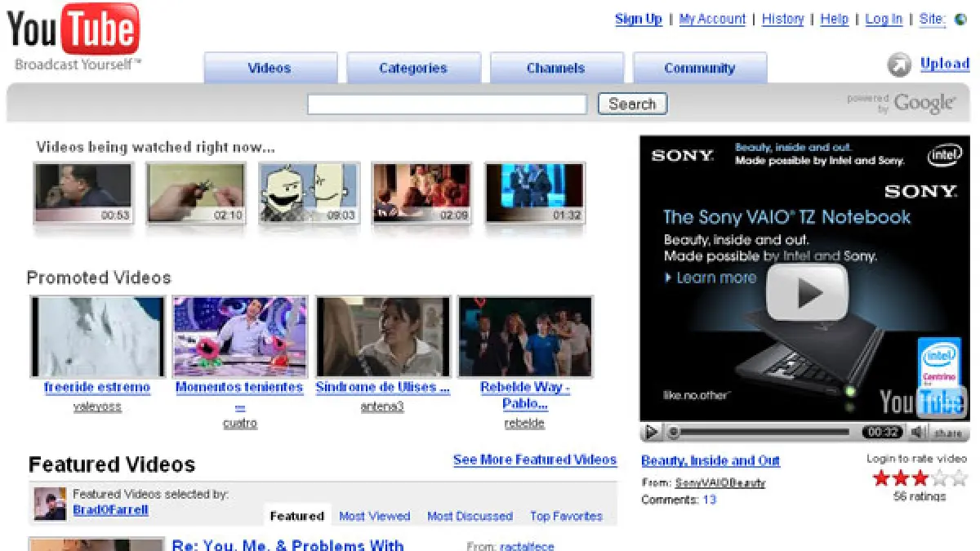
Task: Open the freeride estremo video thumbnail
Action: 97,335
